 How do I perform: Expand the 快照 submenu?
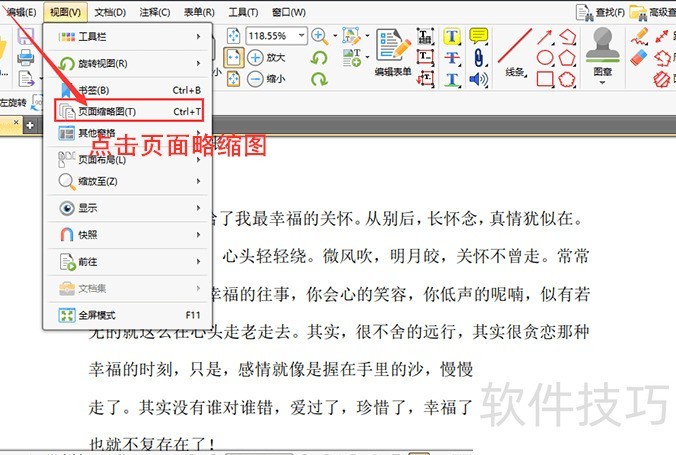pos(128,235)
